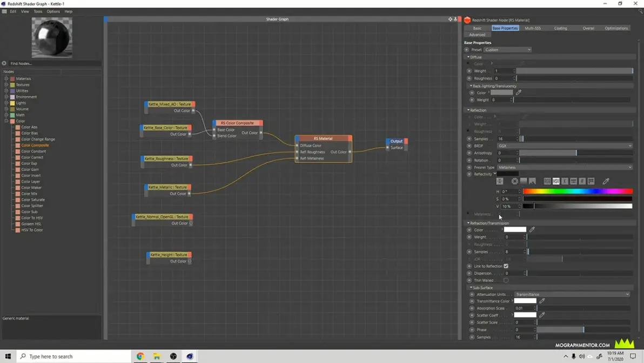Select the Kettle_Normal_OpenGL texture node

[x=162, y=216]
